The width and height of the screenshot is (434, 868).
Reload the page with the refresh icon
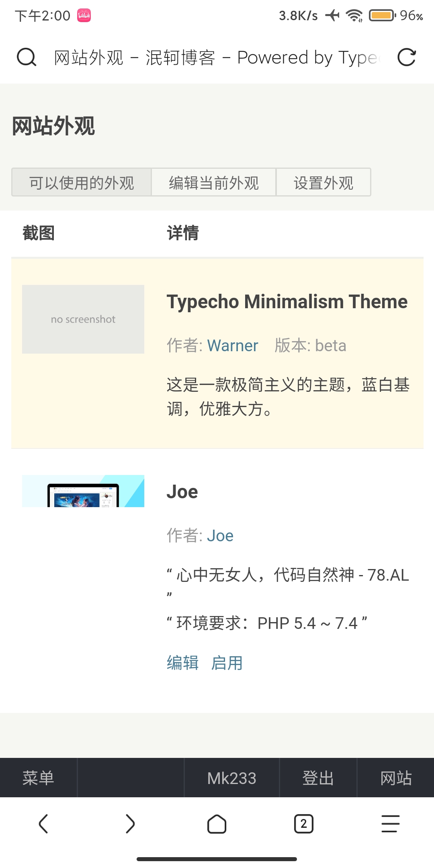[x=407, y=57]
